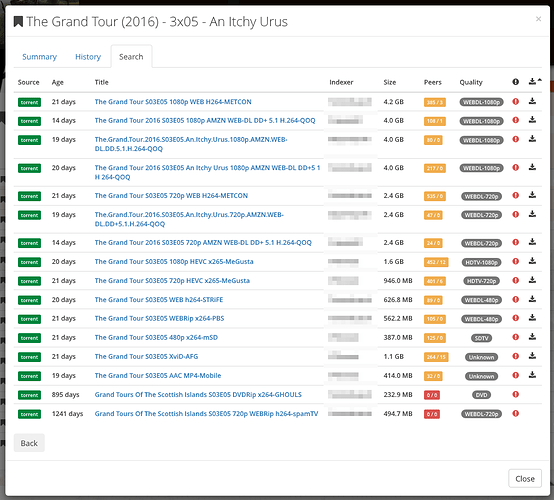Click the DVD quality badge

pos(481,395)
